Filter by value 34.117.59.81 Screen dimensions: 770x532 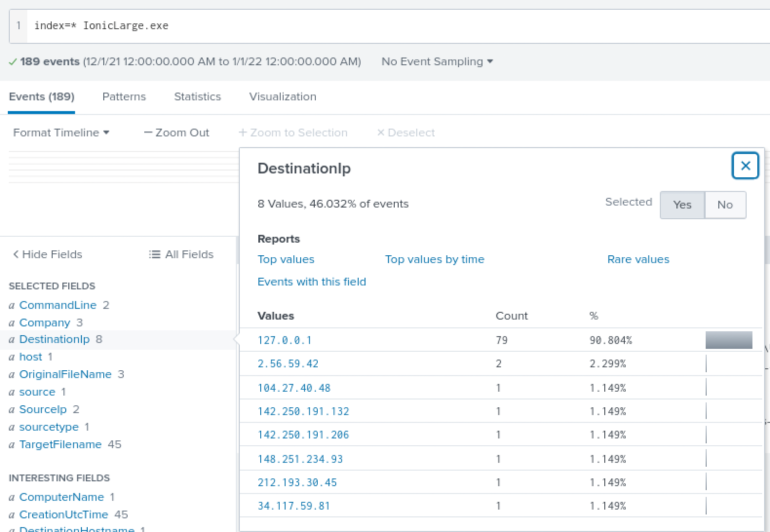pos(294,506)
